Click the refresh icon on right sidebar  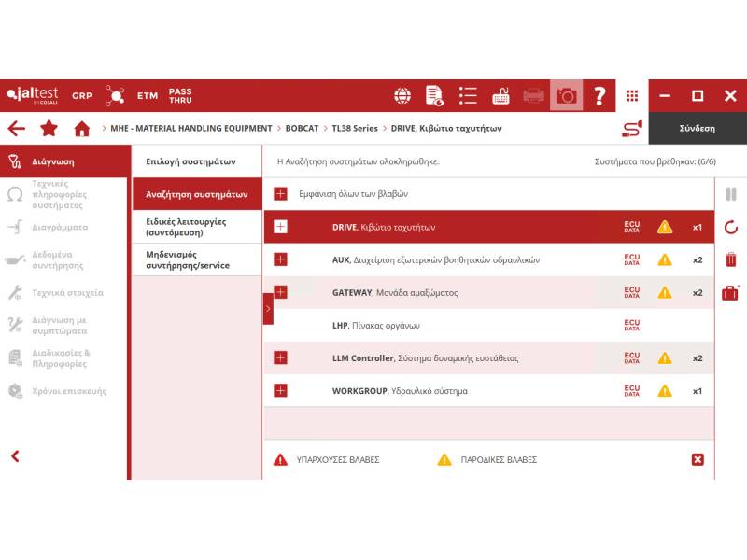tap(730, 227)
